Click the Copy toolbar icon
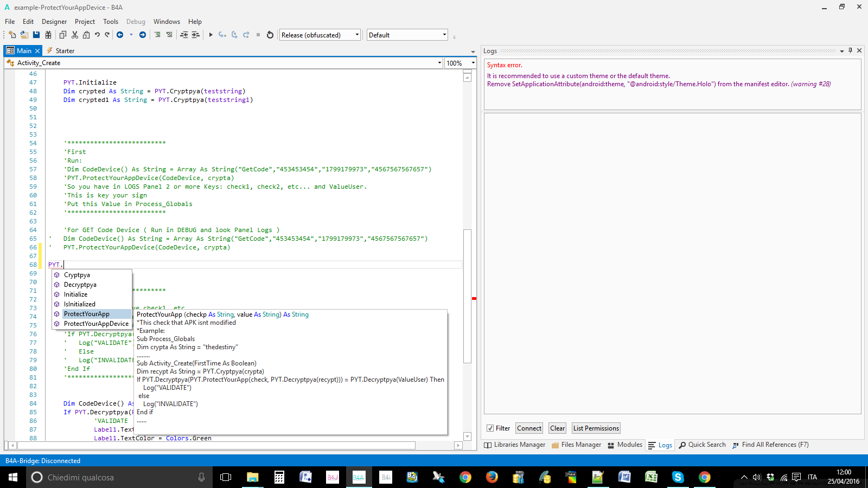The image size is (868, 488). tap(62, 35)
